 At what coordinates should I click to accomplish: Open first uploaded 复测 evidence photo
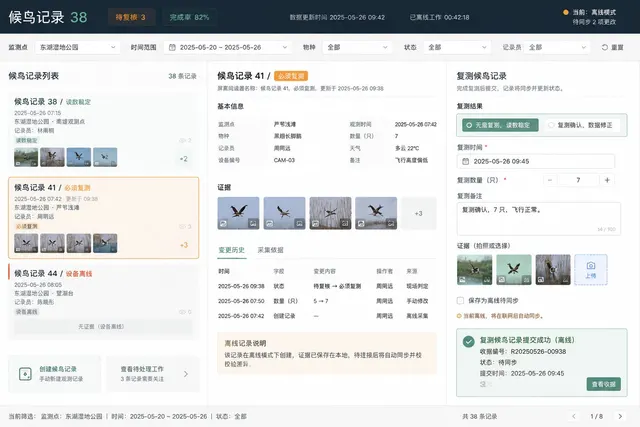475,269
